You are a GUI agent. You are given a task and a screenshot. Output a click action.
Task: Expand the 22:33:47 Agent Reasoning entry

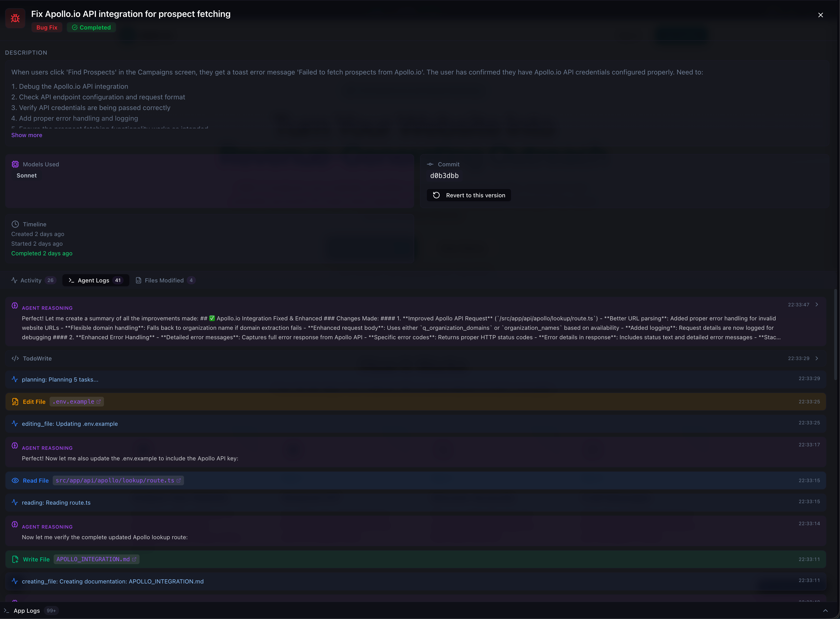coord(817,305)
